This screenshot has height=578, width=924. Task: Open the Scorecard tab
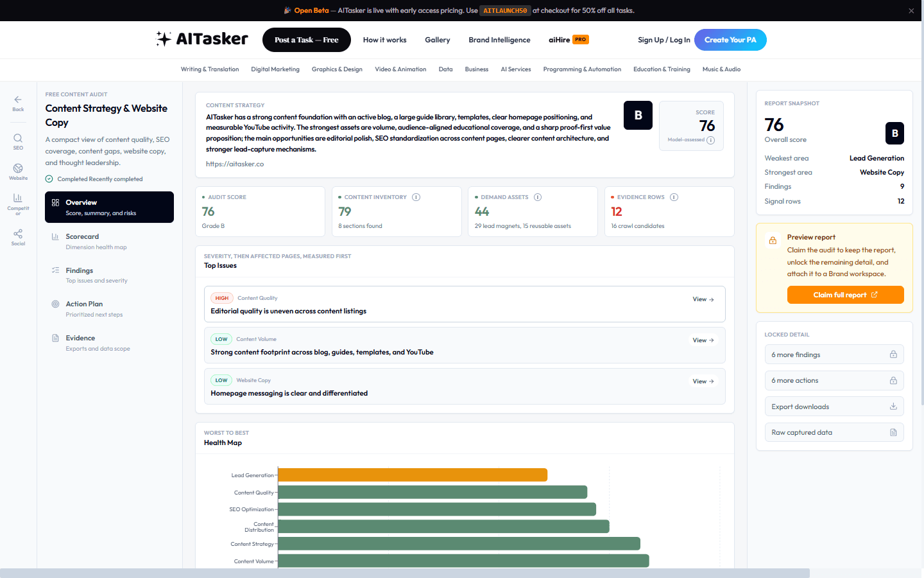pyautogui.click(x=109, y=241)
